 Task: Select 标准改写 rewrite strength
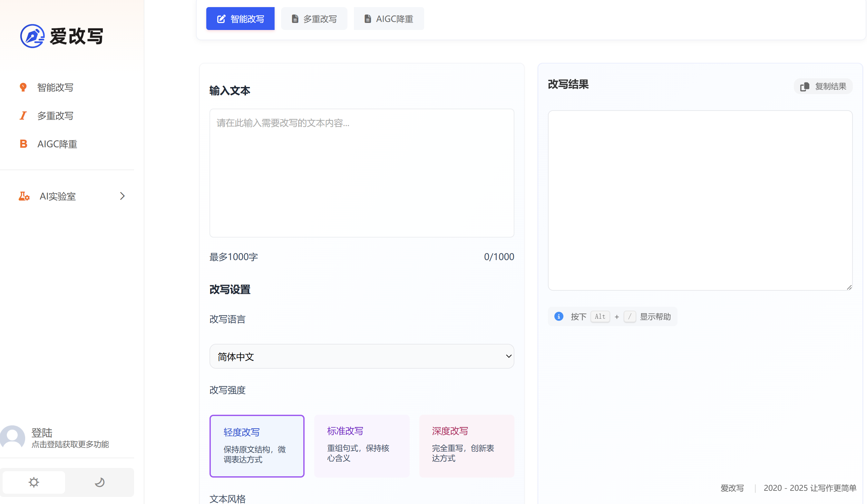point(362,446)
